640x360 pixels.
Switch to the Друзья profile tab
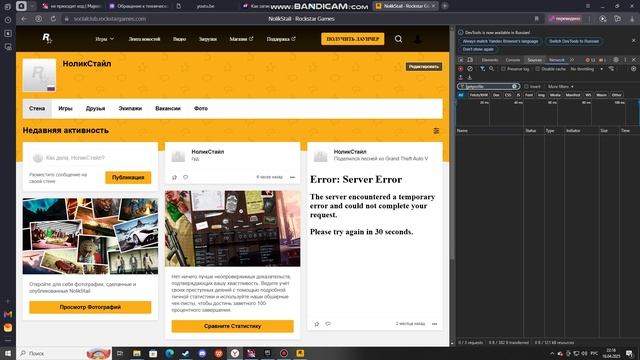(96, 109)
